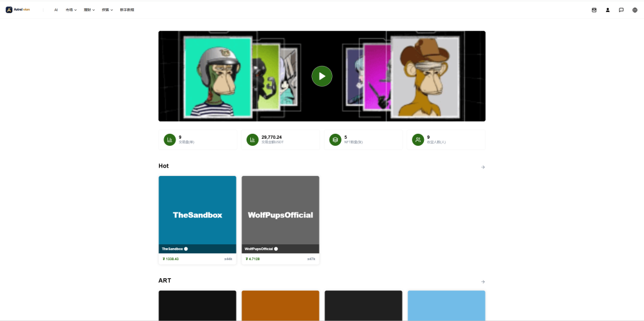Click the chart icon beside 29,770.24
The image size is (644, 321).
253,139
